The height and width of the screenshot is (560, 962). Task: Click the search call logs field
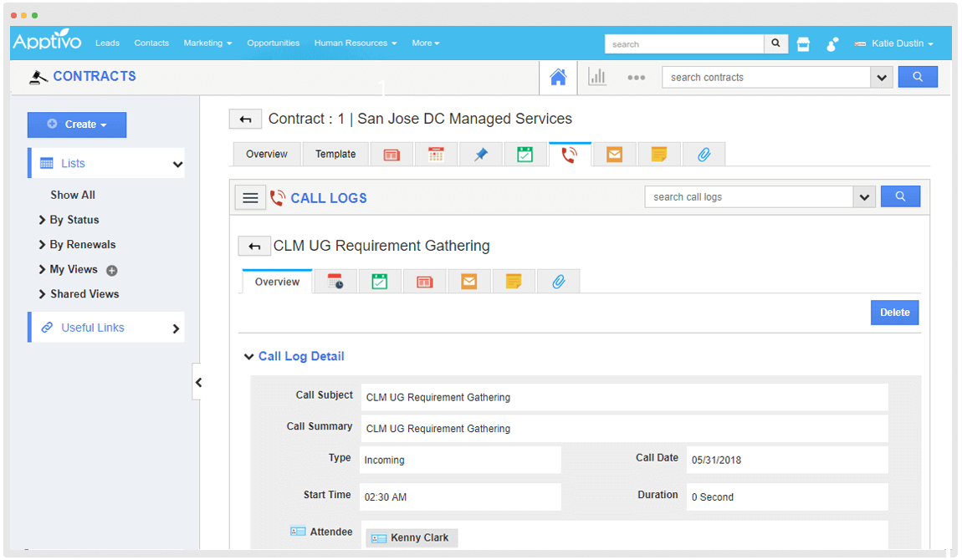point(748,197)
